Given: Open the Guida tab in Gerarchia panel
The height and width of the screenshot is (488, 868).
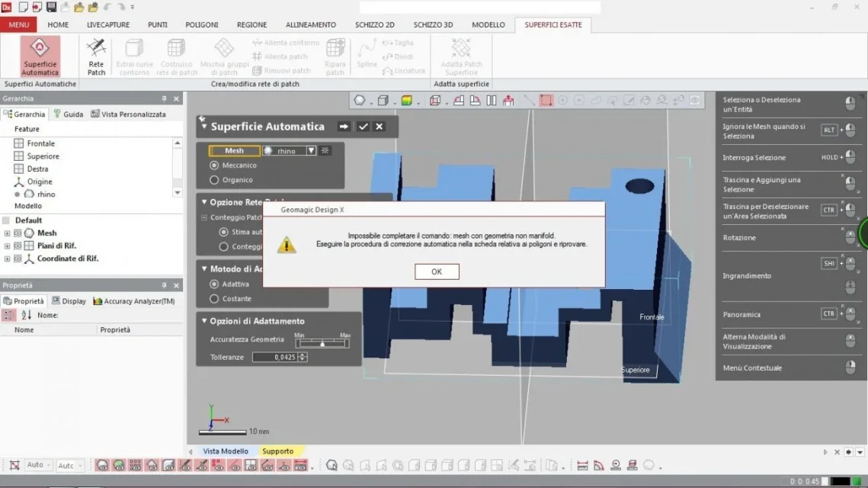Looking at the screenshot, I should click(68, 114).
